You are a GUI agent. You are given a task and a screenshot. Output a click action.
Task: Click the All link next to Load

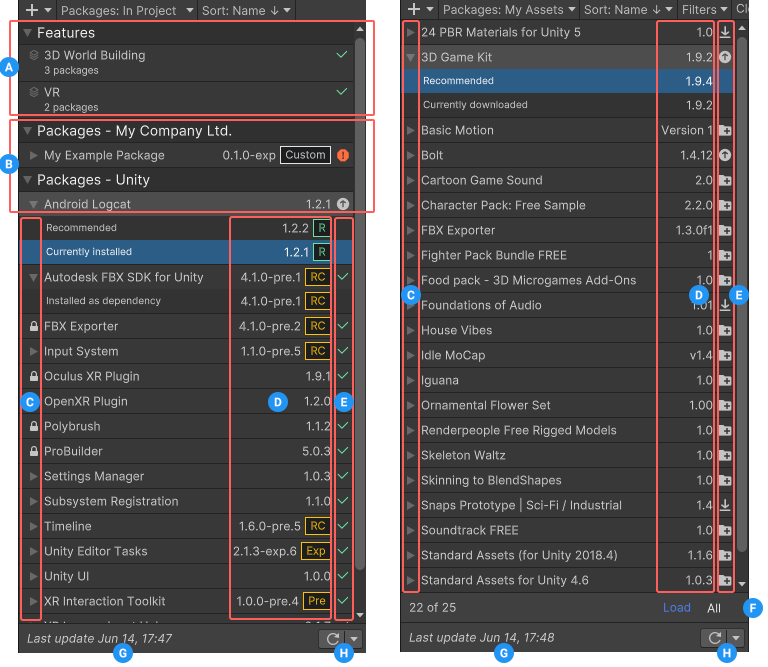click(714, 607)
